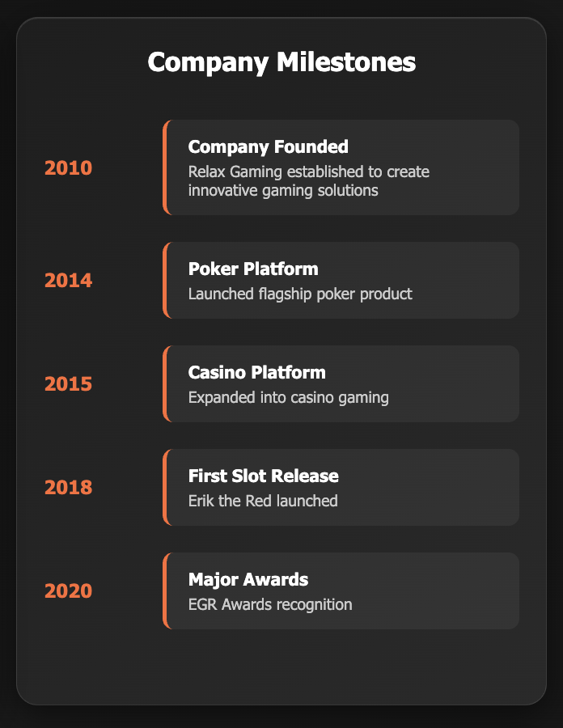
Task: Click the Launched flagship poker product text
Action: tap(300, 294)
